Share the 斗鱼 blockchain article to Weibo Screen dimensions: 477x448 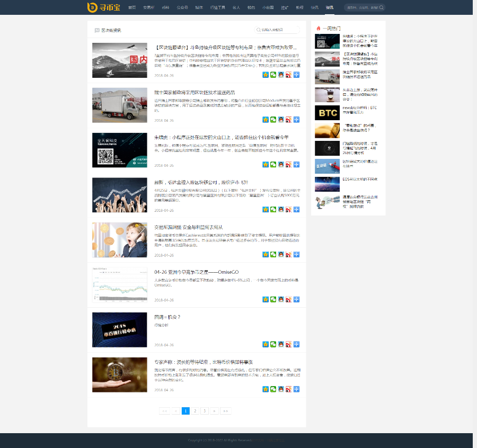(x=288, y=75)
